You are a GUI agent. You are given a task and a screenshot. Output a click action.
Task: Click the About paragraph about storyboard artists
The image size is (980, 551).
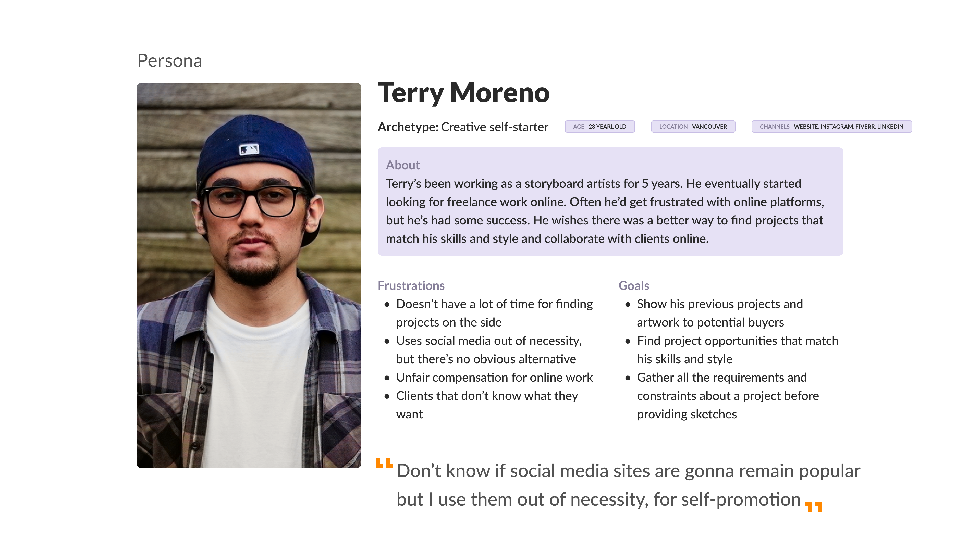(x=605, y=211)
